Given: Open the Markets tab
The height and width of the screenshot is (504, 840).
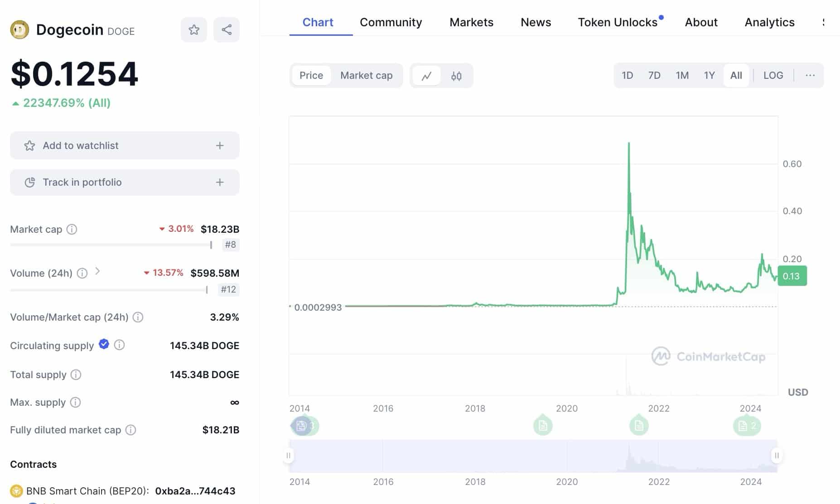Looking at the screenshot, I should (x=471, y=22).
